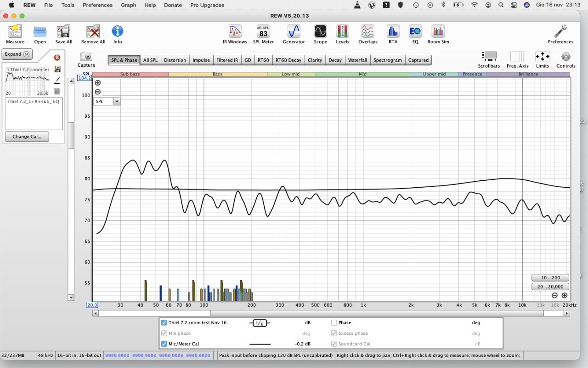
Task: Remove measurement with the red X icon
Action: click(x=57, y=57)
